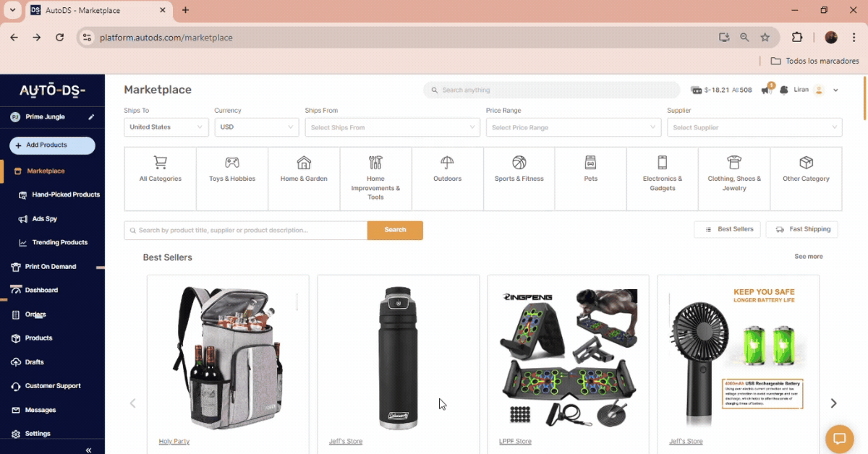Open a new browser tab
This screenshot has height=454, width=868.
pos(186,10)
